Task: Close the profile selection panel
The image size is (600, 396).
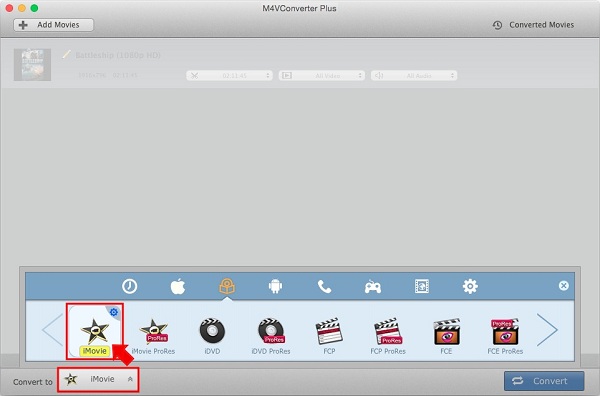Action: pos(564,286)
